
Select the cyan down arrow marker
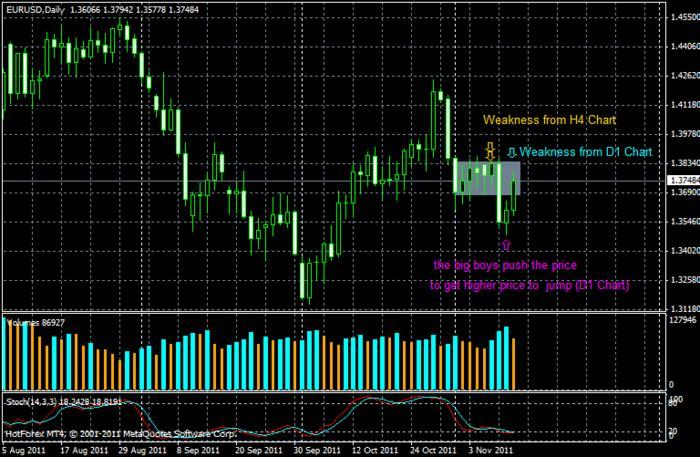pyautogui.click(x=512, y=153)
